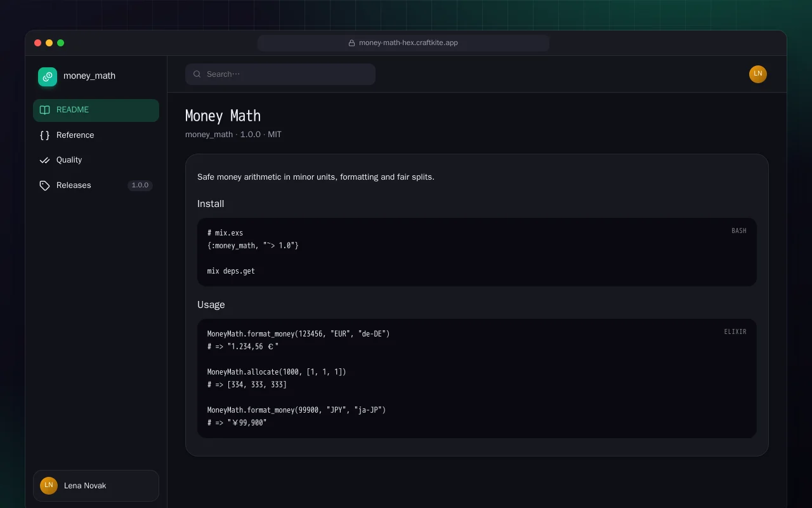Viewport: 812px width, 508px height.
Task: Click the BASH language label
Action: 739,231
